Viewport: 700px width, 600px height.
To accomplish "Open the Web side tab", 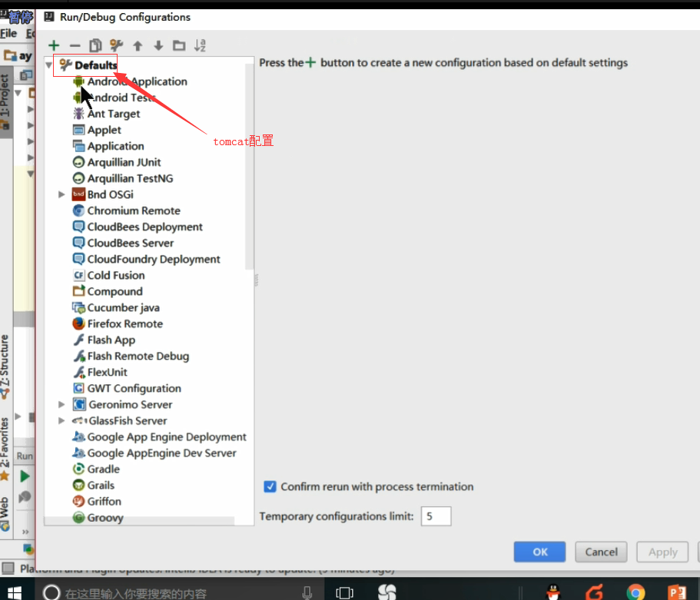I will (x=5, y=513).
